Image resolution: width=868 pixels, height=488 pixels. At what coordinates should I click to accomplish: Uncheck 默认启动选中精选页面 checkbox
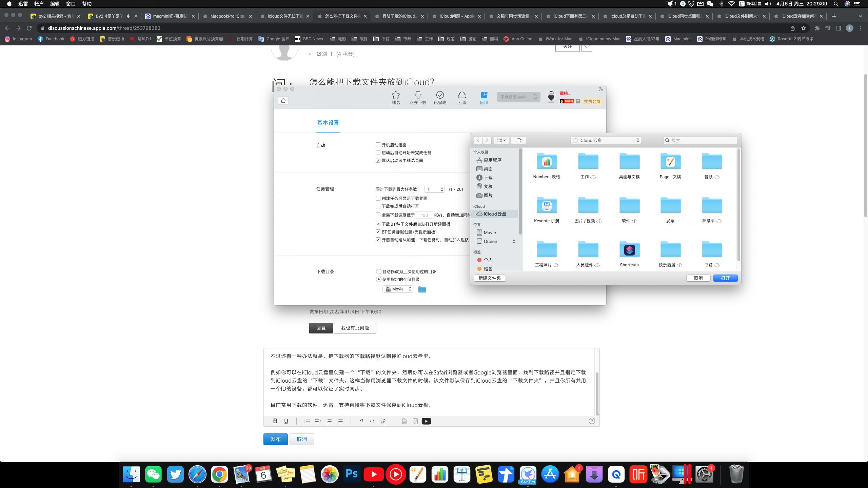[x=378, y=160]
